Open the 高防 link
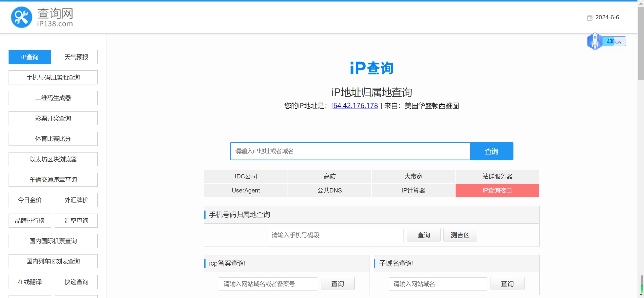The width and height of the screenshot is (644, 298). (330, 176)
